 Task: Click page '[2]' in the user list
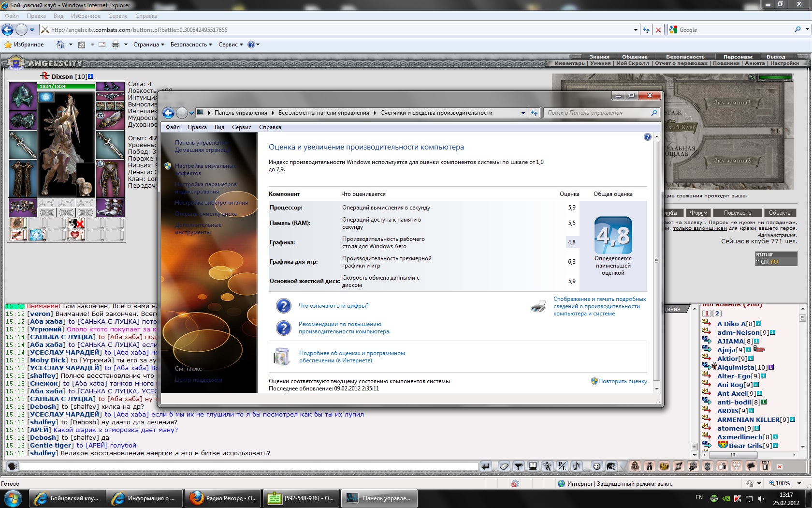(717, 314)
